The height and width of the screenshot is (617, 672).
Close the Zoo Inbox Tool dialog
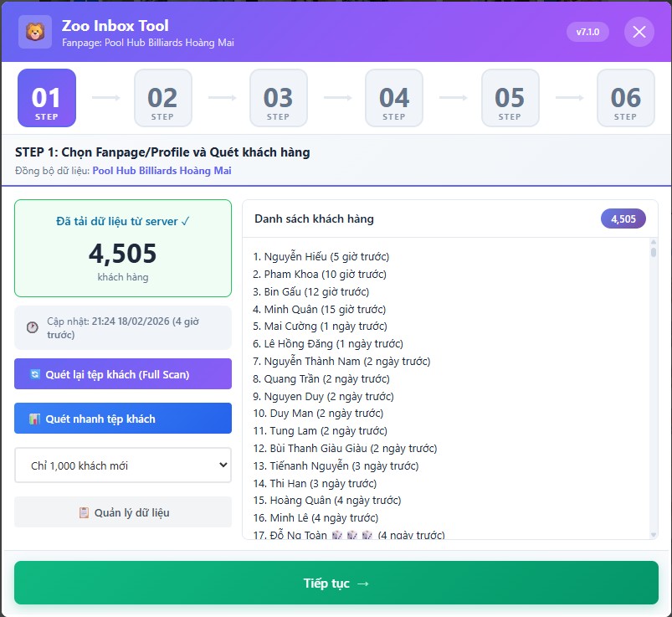[639, 32]
